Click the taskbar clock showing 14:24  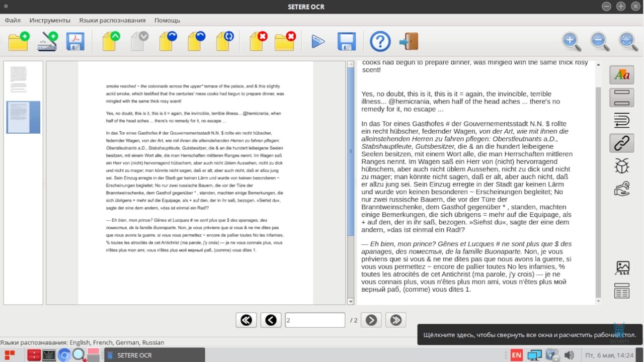[609, 355]
